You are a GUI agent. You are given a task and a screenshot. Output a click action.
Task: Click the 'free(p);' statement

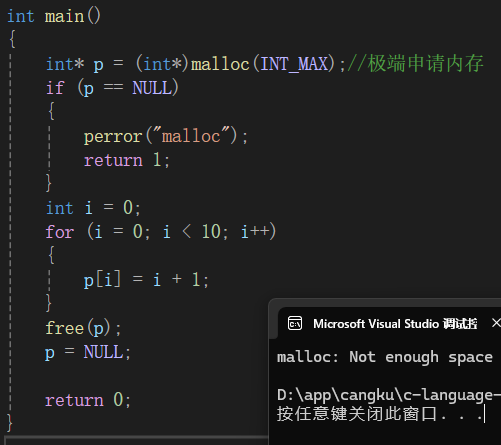coord(83,327)
